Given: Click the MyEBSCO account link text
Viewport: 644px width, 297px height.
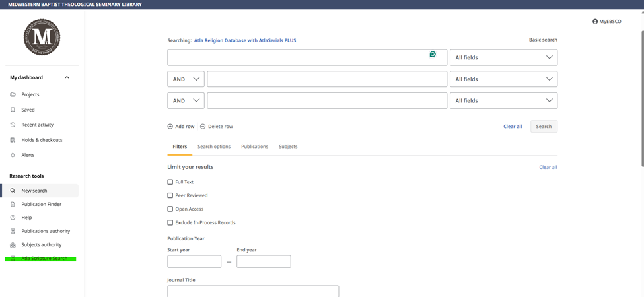Looking at the screenshot, I should (610, 22).
